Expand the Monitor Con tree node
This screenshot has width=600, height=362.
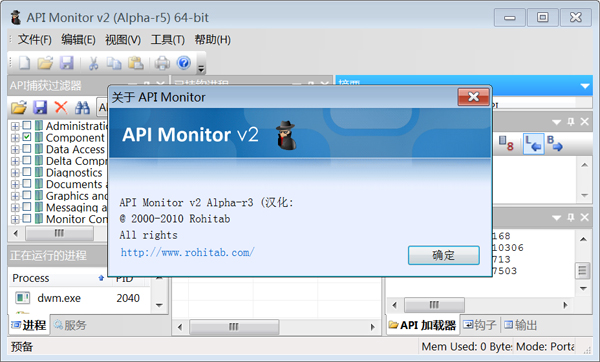point(15,220)
